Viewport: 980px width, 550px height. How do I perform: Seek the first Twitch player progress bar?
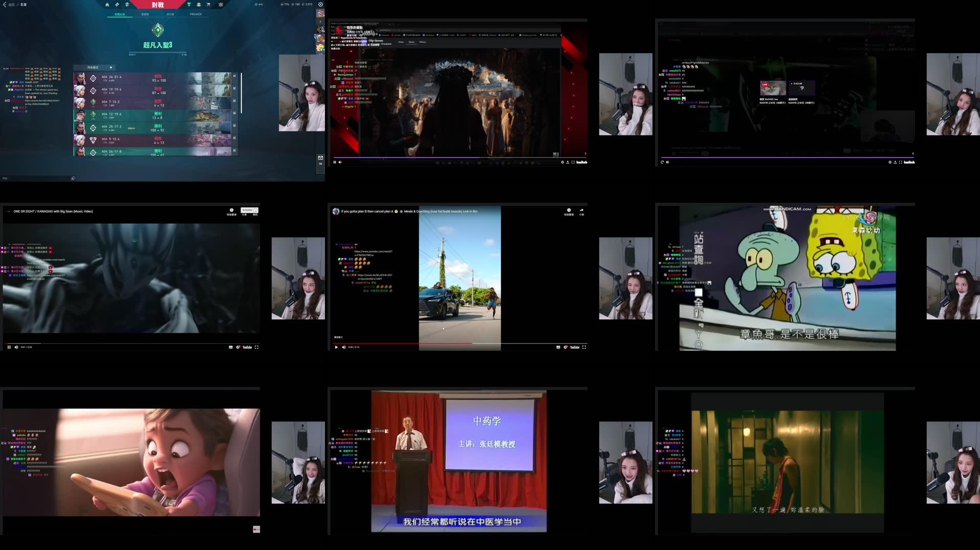459,158
